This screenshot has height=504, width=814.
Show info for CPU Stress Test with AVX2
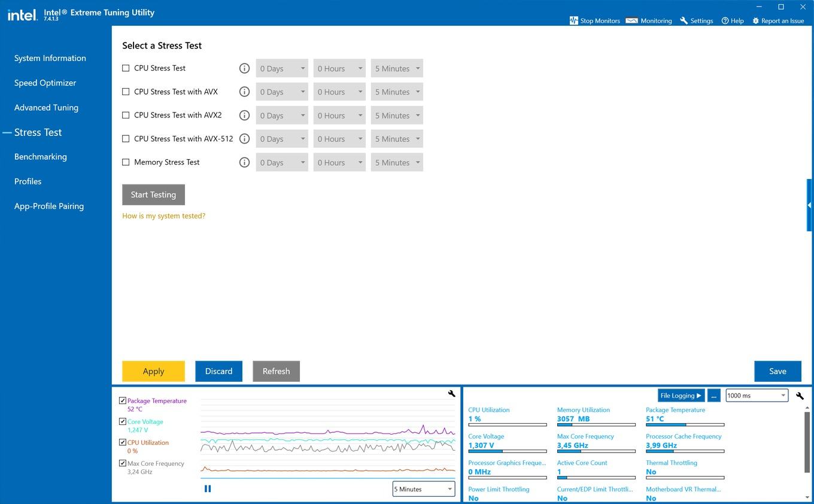[244, 115]
